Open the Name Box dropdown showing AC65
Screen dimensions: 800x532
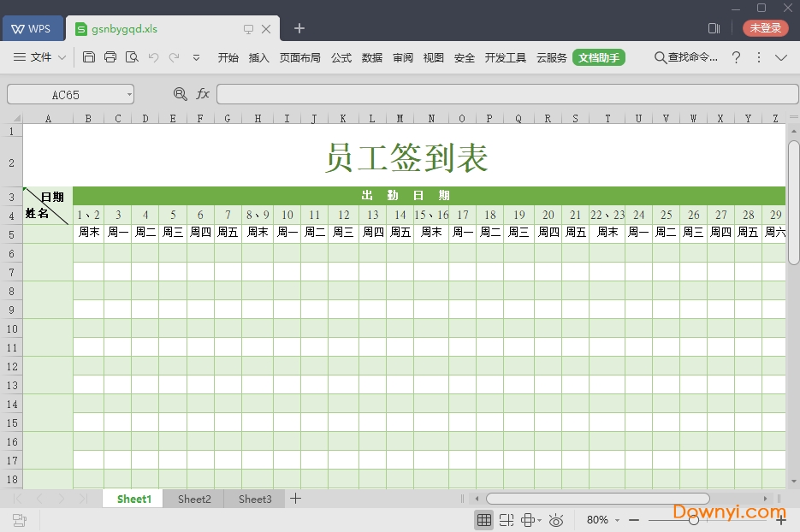click(x=130, y=94)
